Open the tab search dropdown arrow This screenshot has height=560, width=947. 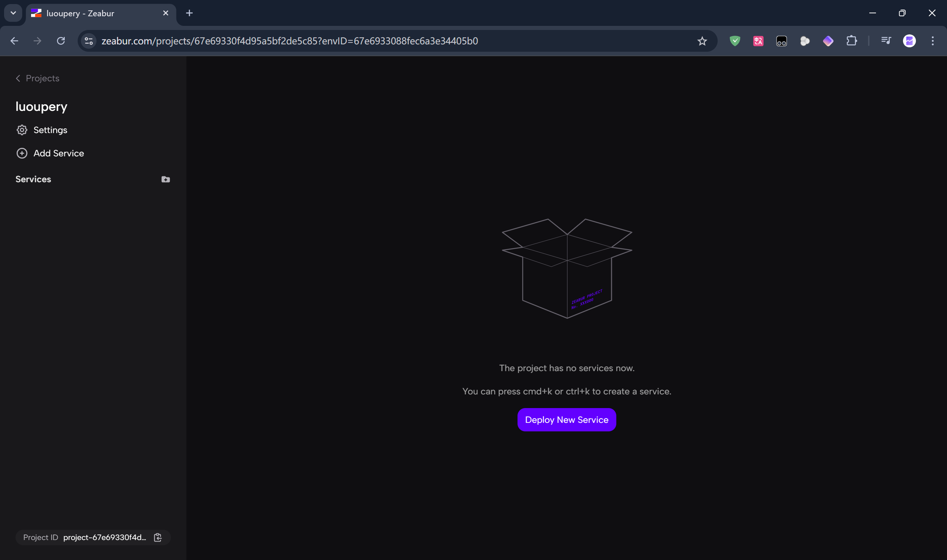click(x=13, y=13)
